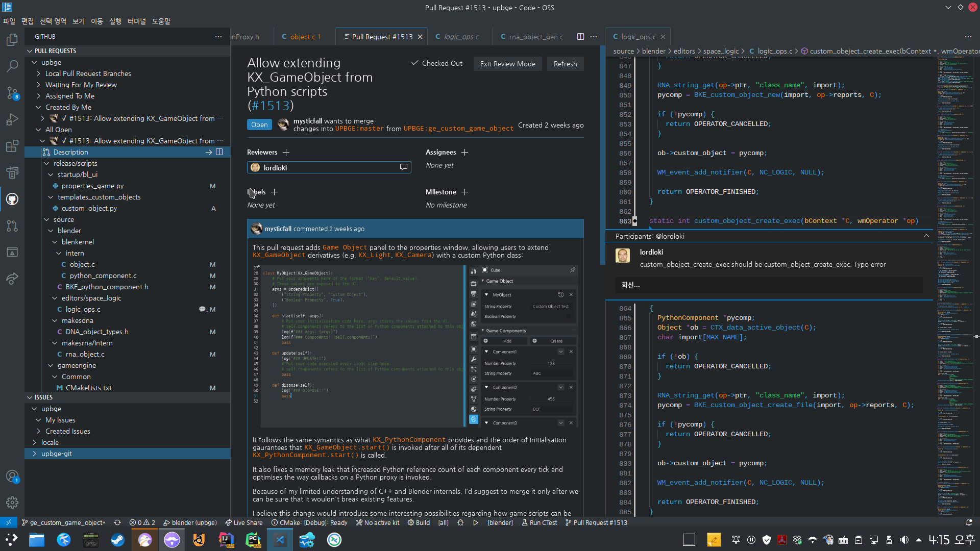Collapse the Participants comment thread
Screen dimensions: 980x551
pyautogui.click(x=926, y=236)
